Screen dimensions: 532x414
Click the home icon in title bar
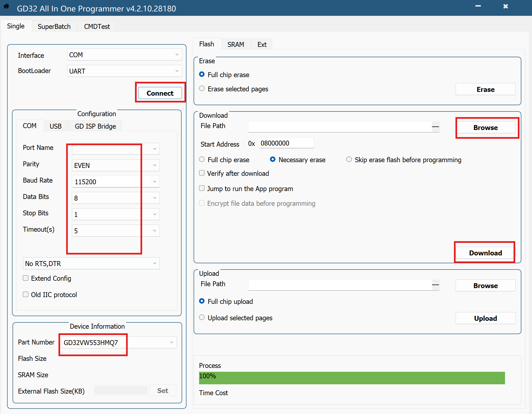6,6
